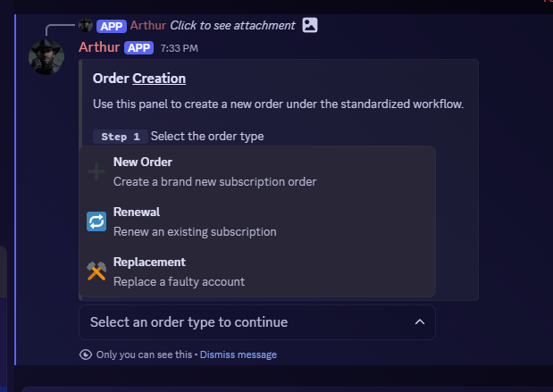Click the Replacement crossed tools icon
The width and height of the screenshot is (553, 392).
coord(96,271)
